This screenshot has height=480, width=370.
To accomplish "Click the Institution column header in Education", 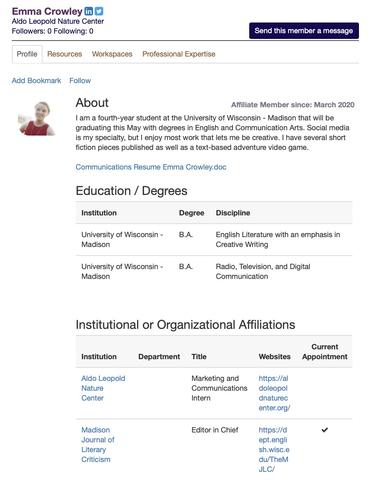I will [99, 213].
